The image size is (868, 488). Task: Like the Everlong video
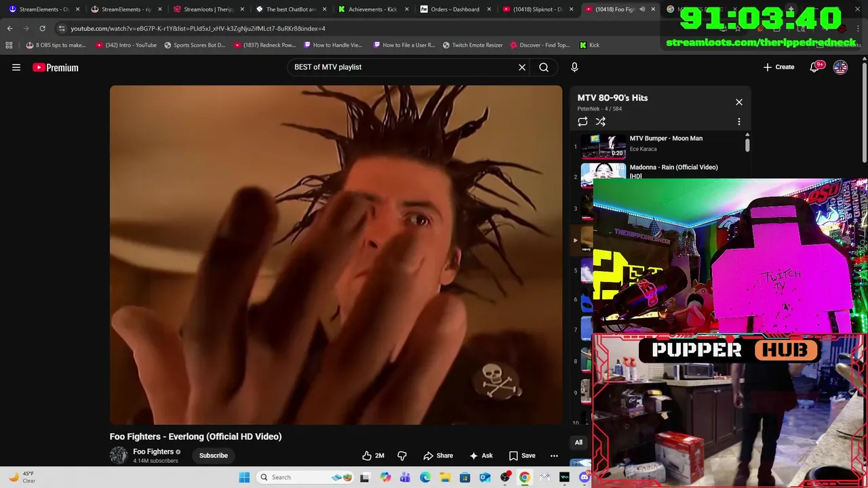(374, 455)
